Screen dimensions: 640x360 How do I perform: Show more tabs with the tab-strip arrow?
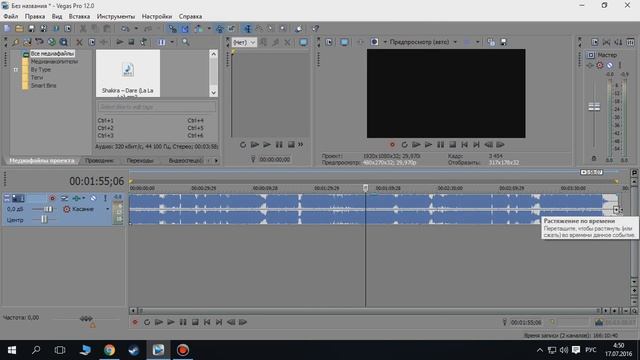(216, 161)
